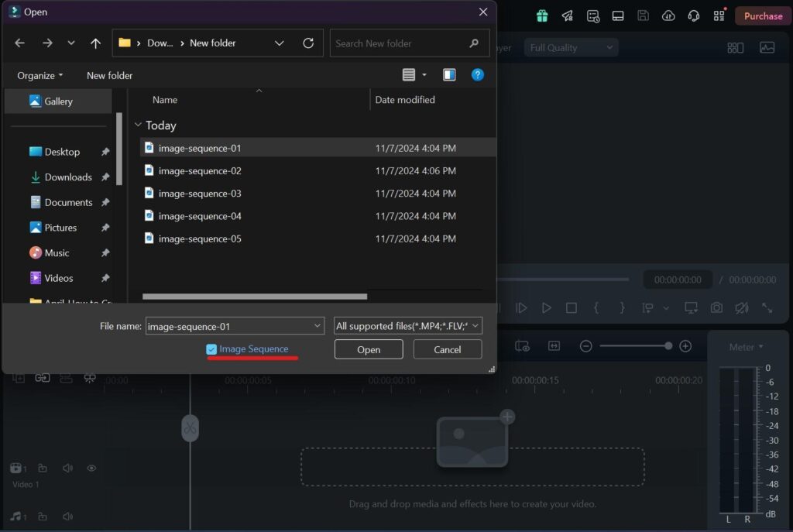Toggle the preview pane icon
Screen dimensions: 793x532
(x=449, y=75)
